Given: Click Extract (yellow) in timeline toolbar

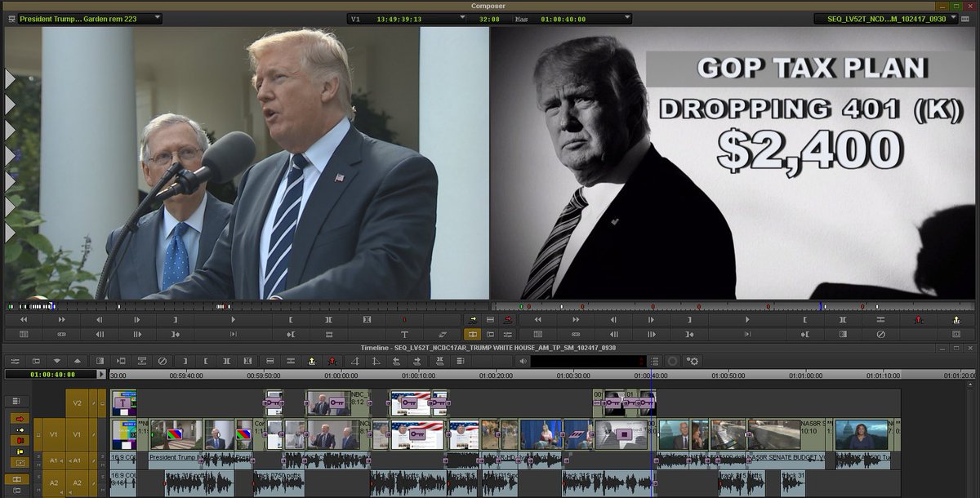Looking at the screenshot, I should (311, 362).
